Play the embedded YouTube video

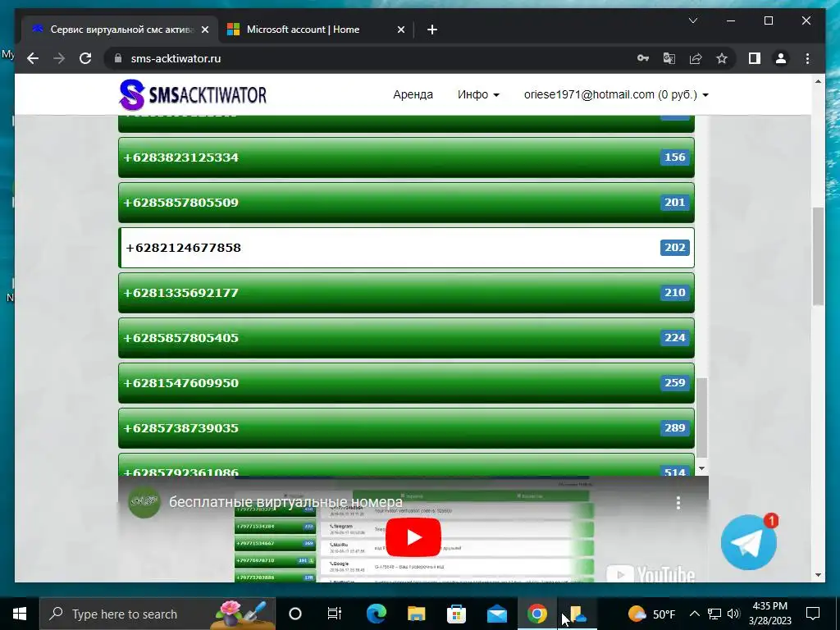(x=413, y=537)
